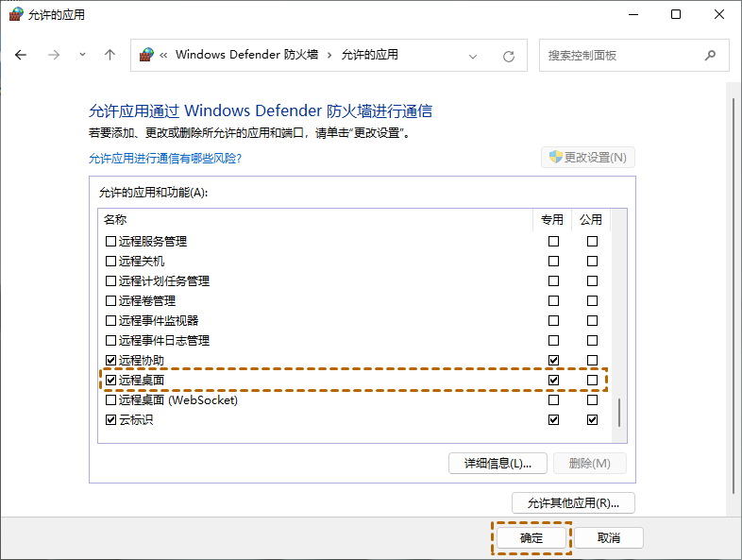This screenshot has width=742, height=560.
Task: Uncheck the 云标识 name checkbox
Action: coord(110,420)
